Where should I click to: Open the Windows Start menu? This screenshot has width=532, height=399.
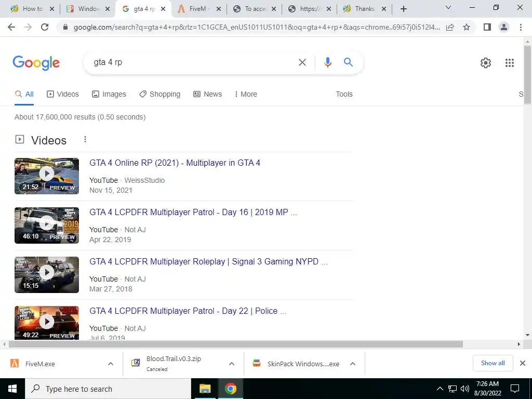[x=12, y=389]
